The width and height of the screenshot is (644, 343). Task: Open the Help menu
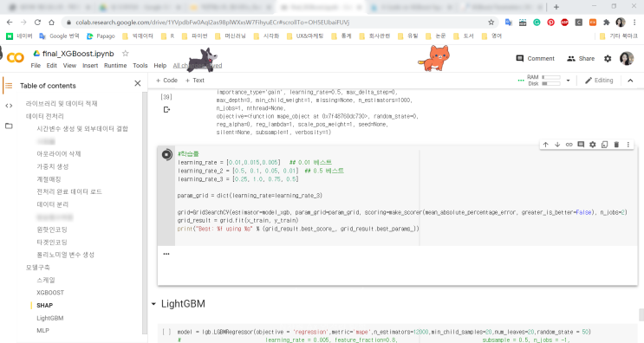tap(160, 66)
